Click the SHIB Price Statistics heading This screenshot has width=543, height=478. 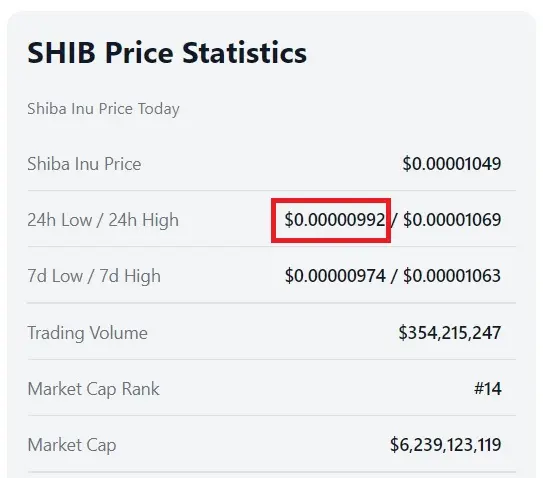pos(167,53)
